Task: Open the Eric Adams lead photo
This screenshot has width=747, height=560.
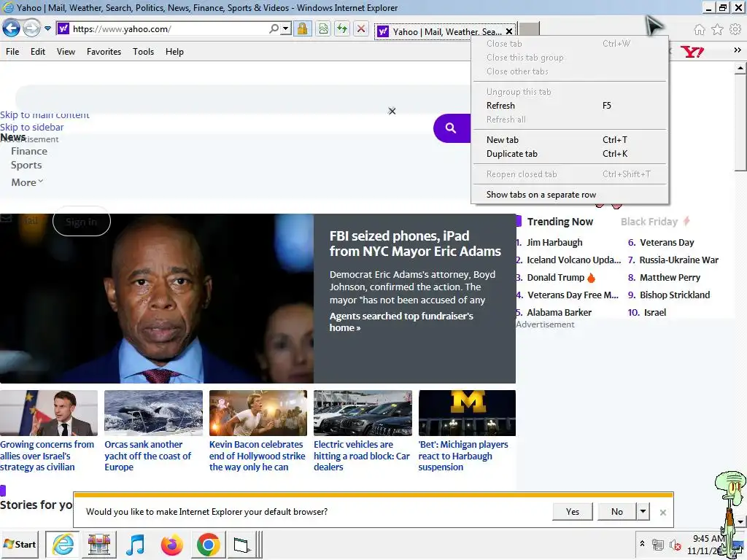Action: pyautogui.click(x=157, y=298)
